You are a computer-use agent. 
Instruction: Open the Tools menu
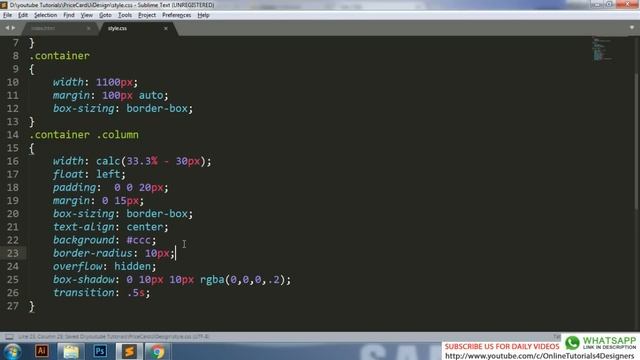point(125,15)
